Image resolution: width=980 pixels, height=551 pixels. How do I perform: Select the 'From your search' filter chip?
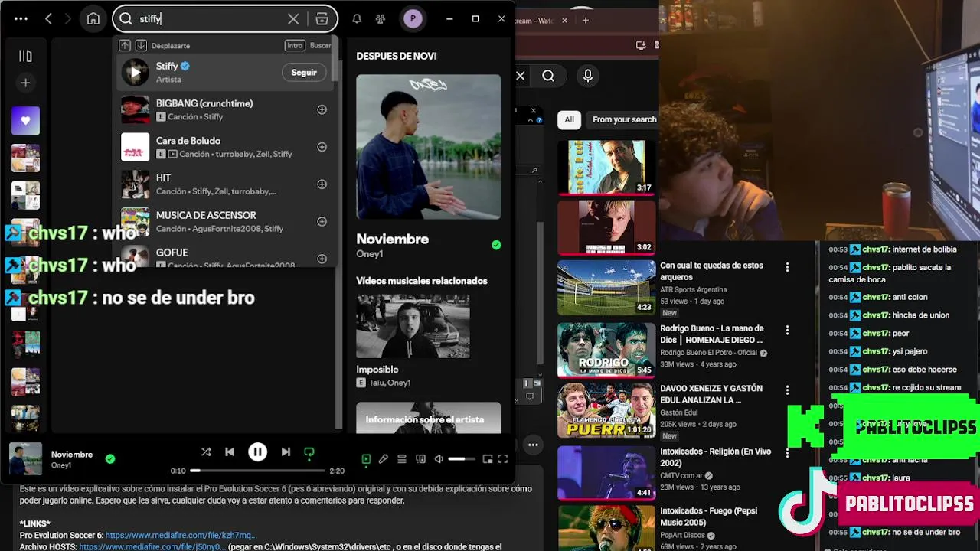[x=624, y=119]
